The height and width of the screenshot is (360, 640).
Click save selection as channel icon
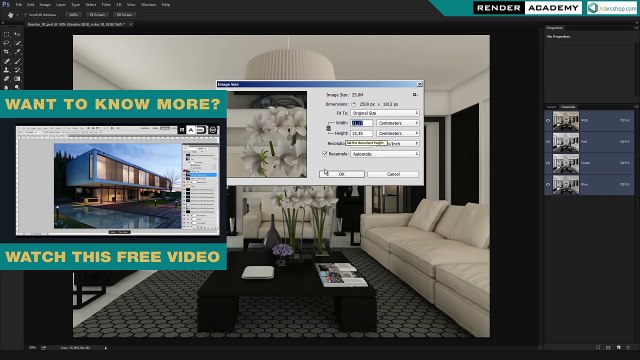click(x=608, y=347)
